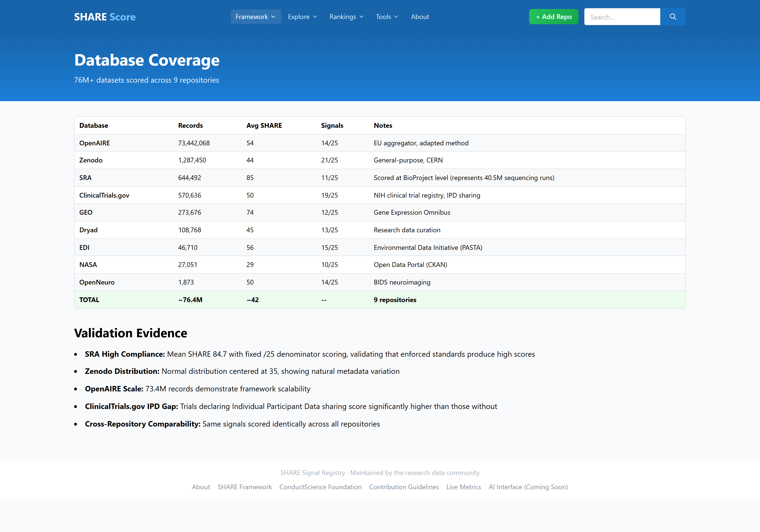Open the Framework dropdown menu

coord(256,17)
